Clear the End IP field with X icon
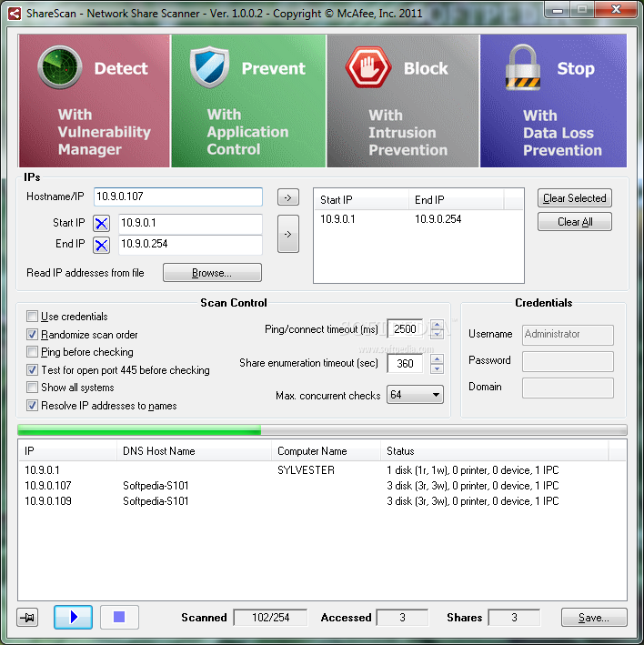 click(101, 245)
